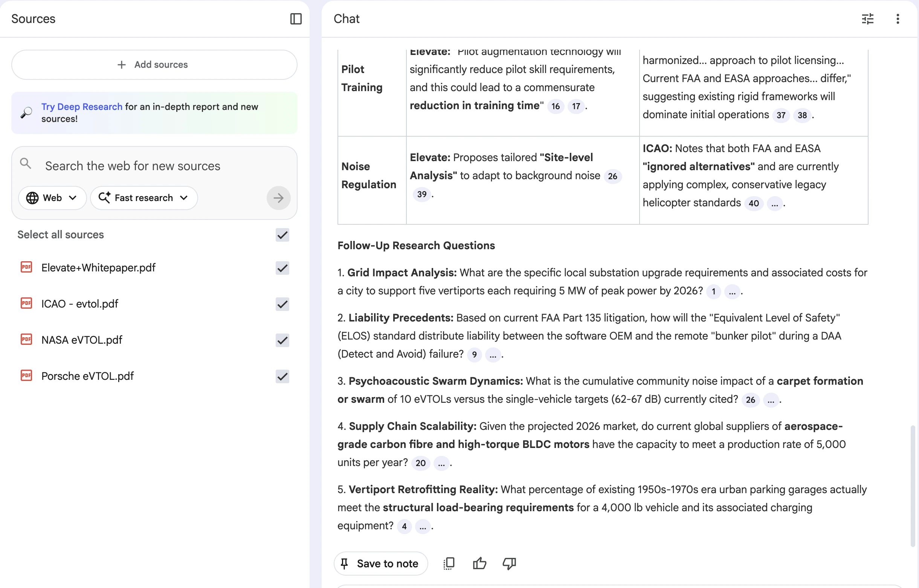Screen dimensions: 919x588
Task: Open chat configuration settings icon
Action: click(x=867, y=19)
